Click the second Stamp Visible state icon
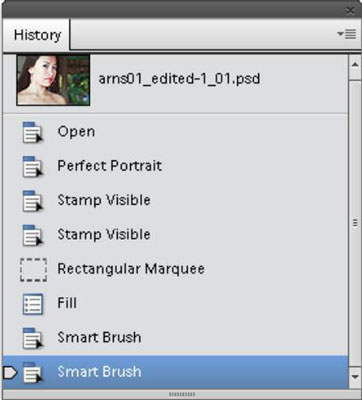This screenshot has width=362, height=400. [33, 235]
